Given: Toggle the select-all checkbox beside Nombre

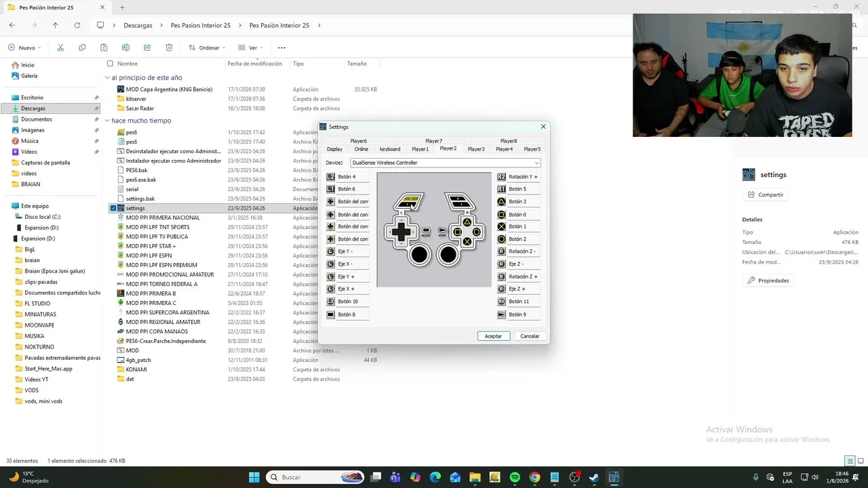Looking at the screenshot, I should tap(110, 64).
